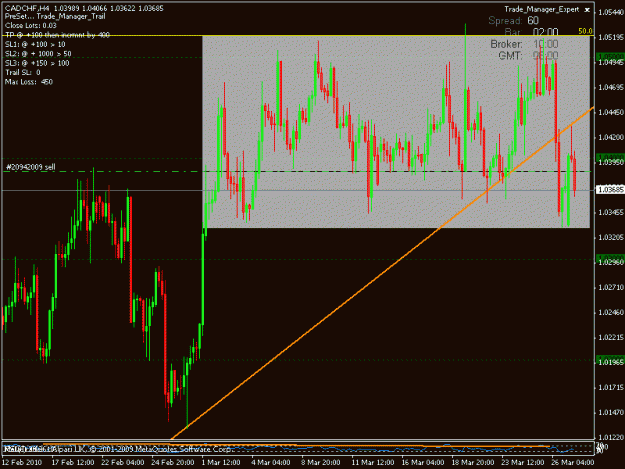Click the 11 Mar 12:00 date label
The image size is (625, 469).
point(373,462)
